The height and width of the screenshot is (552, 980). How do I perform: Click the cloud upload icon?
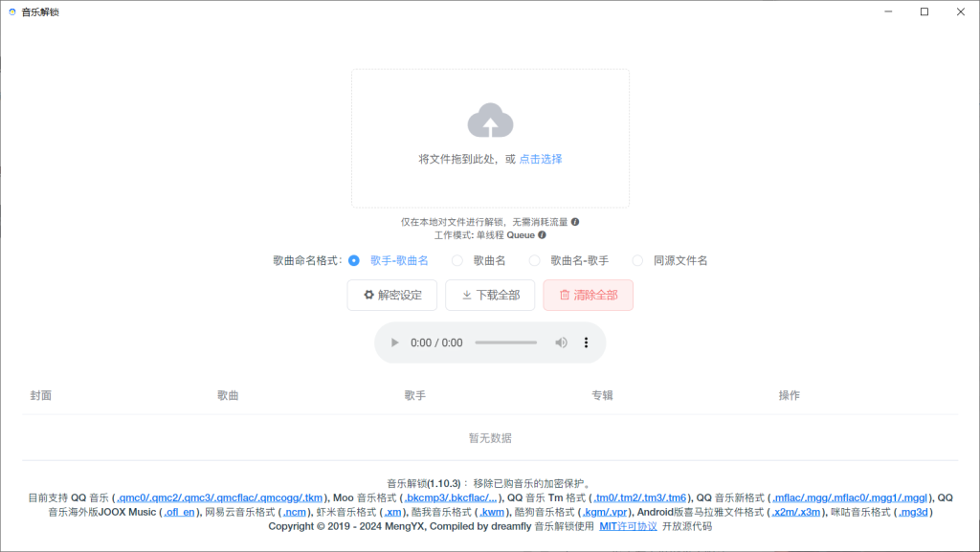tap(490, 121)
